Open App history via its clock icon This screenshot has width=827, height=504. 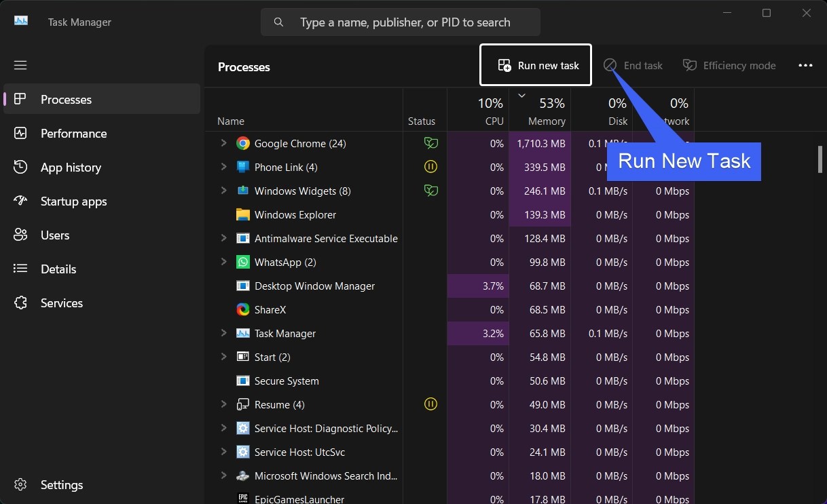pos(20,167)
